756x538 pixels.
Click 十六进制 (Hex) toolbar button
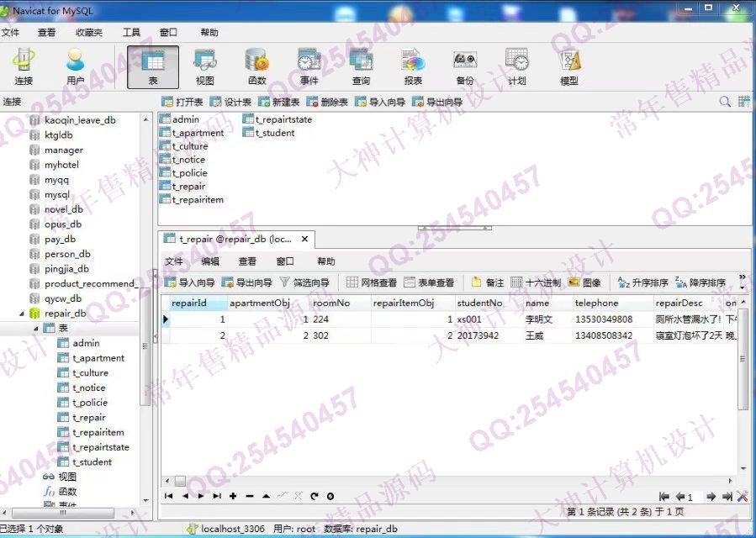pos(536,282)
